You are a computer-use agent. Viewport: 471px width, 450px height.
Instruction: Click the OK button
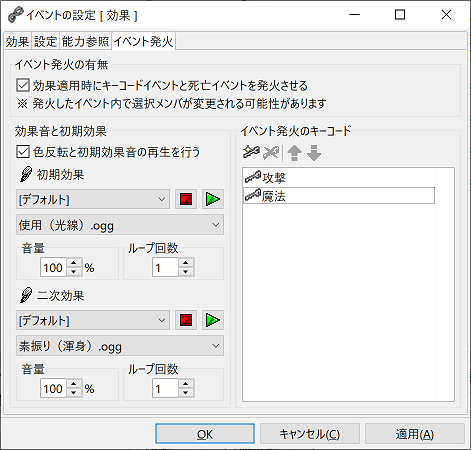click(x=205, y=434)
